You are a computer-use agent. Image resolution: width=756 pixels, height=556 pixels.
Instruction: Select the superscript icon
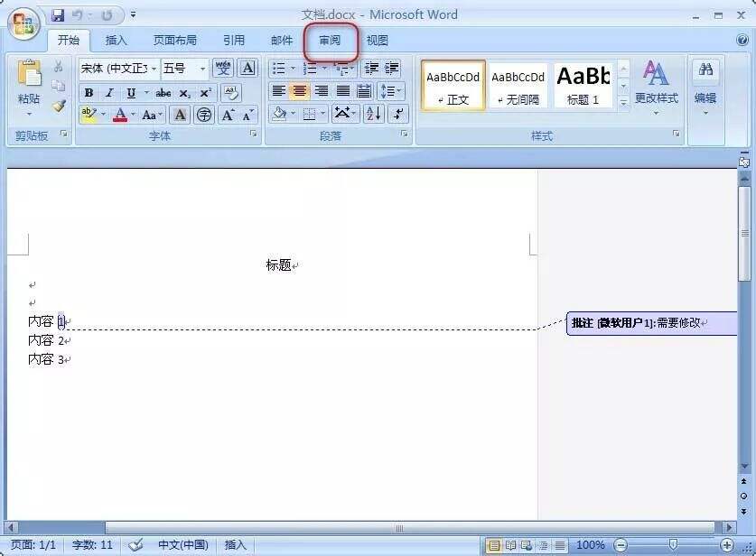pos(205,92)
